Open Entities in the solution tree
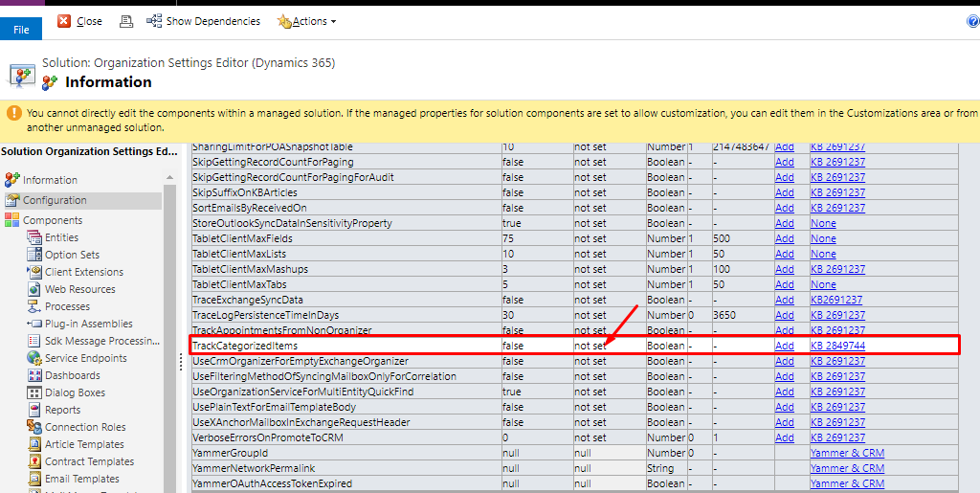 click(62, 237)
